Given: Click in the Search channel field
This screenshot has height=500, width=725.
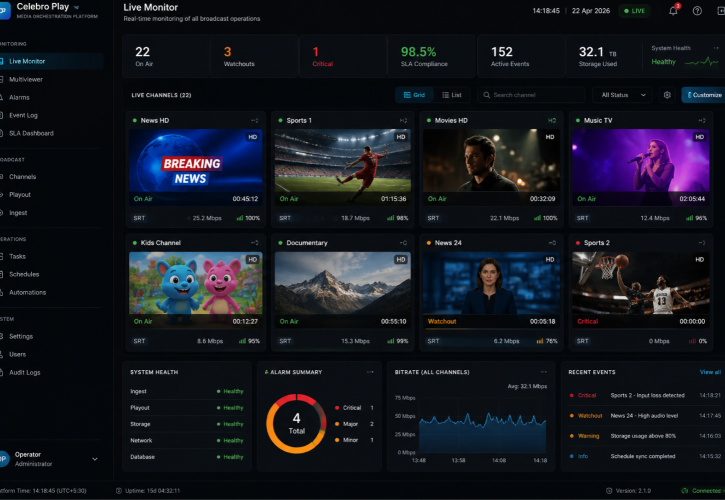Looking at the screenshot, I should 531,95.
